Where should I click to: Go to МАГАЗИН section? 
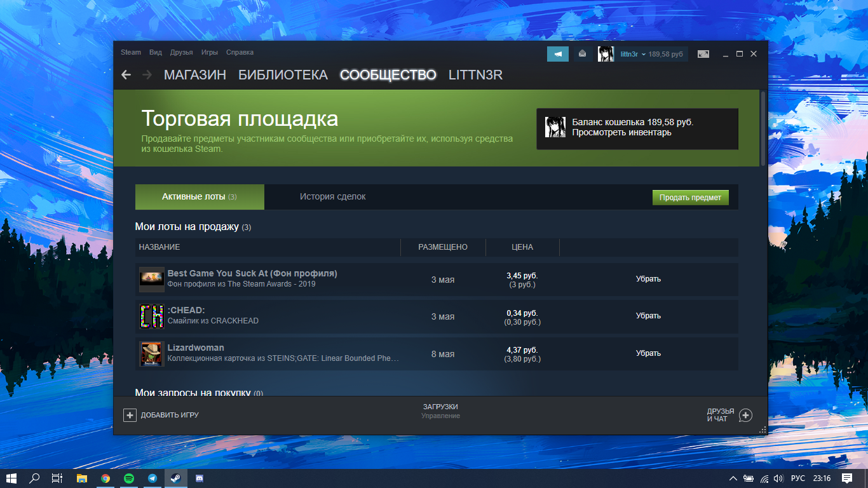(195, 75)
